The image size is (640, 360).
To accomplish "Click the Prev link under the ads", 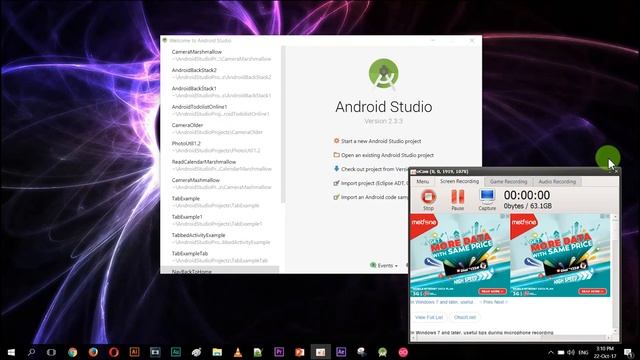I will tap(488, 302).
